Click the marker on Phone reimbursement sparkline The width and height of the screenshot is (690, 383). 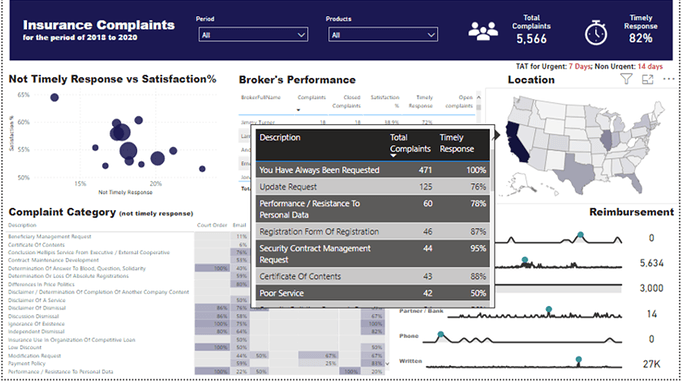coord(440,335)
